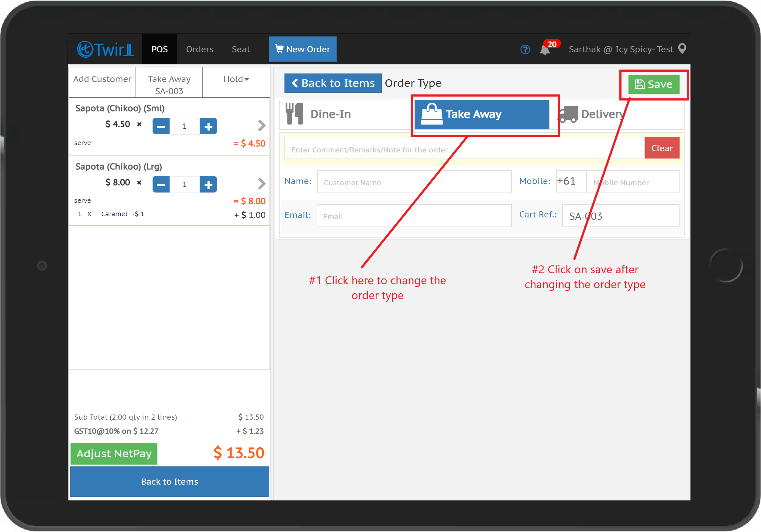Increase Sapota (Sml) quantity with plus
This screenshot has width=761, height=532.
click(208, 126)
